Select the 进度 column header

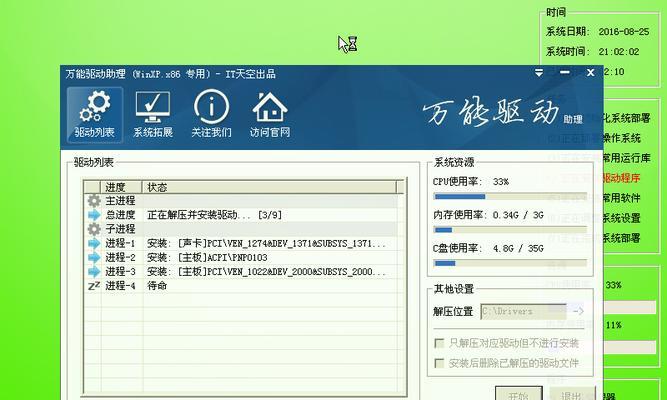pos(121,187)
